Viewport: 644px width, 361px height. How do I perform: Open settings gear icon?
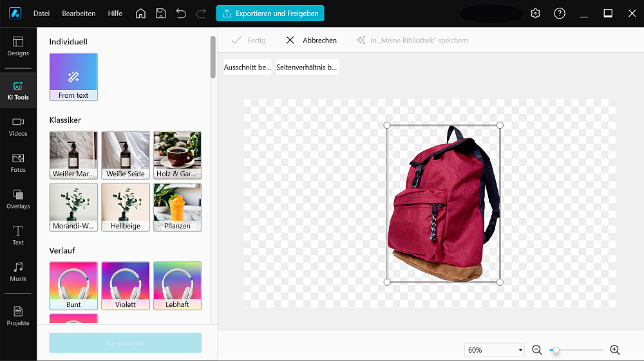pyautogui.click(x=535, y=14)
